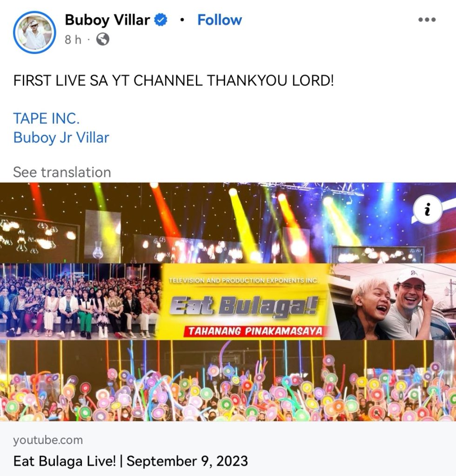This screenshot has width=456, height=476.
Task: Open Buboy Villar's profile picture
Action: coord(34,32)
